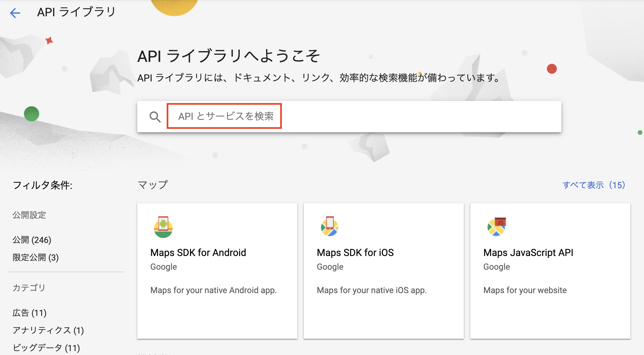
Task: Open Maps SDK for iOS title
Action: 355,253
